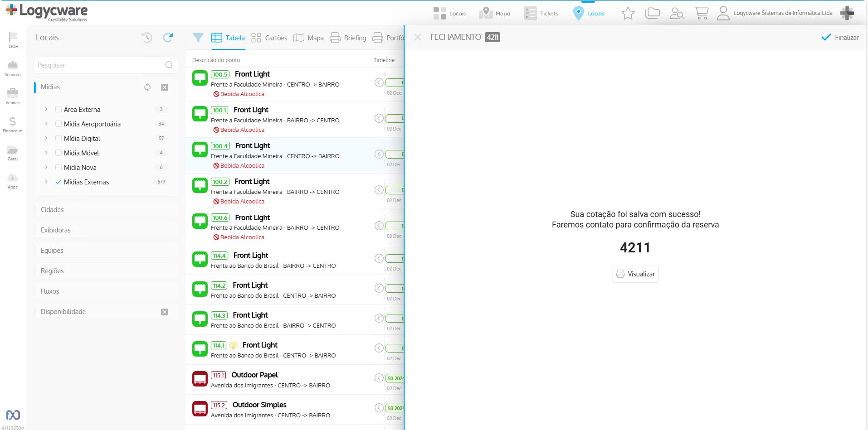Expand the Fluxos filter section
This screenshot has height=430, width=868.
pos(106,291)
